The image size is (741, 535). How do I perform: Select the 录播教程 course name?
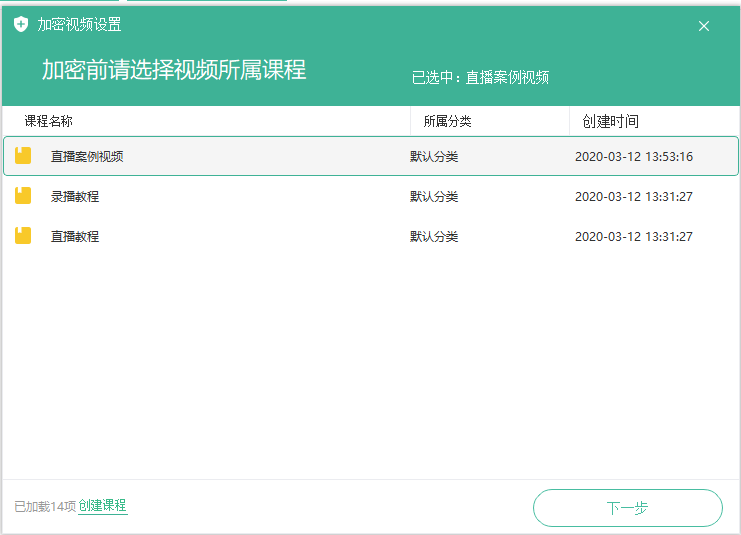pyautogui.click(x=75, y=197)
